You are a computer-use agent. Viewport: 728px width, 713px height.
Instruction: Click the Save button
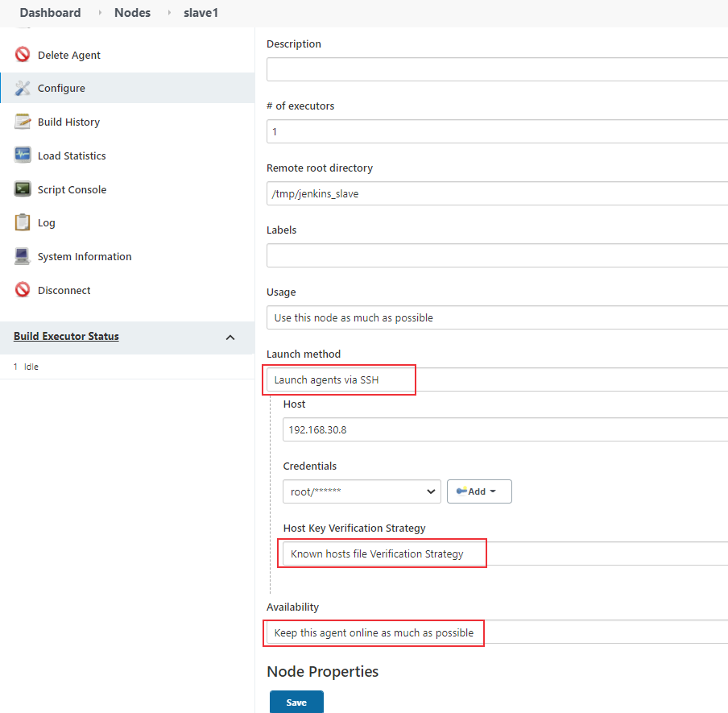coord(296,702)
